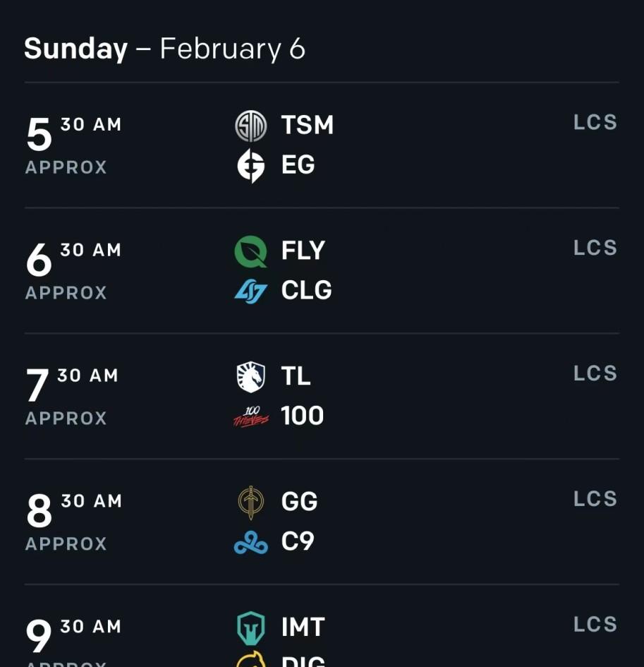Select the C9 team name
Screen dimensions: 644x667
pos(298,541)
